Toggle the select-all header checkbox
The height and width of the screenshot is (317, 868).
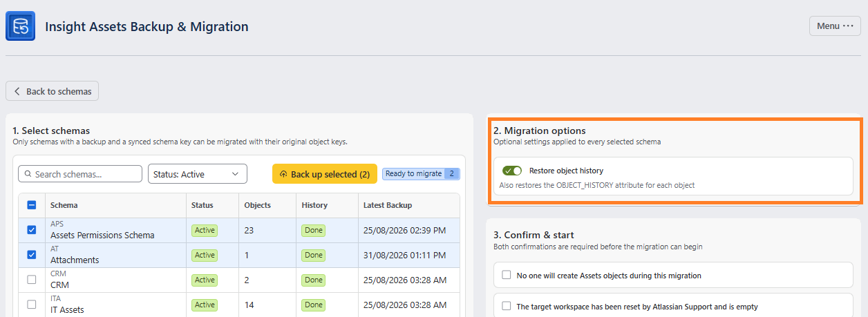(31, 205)
